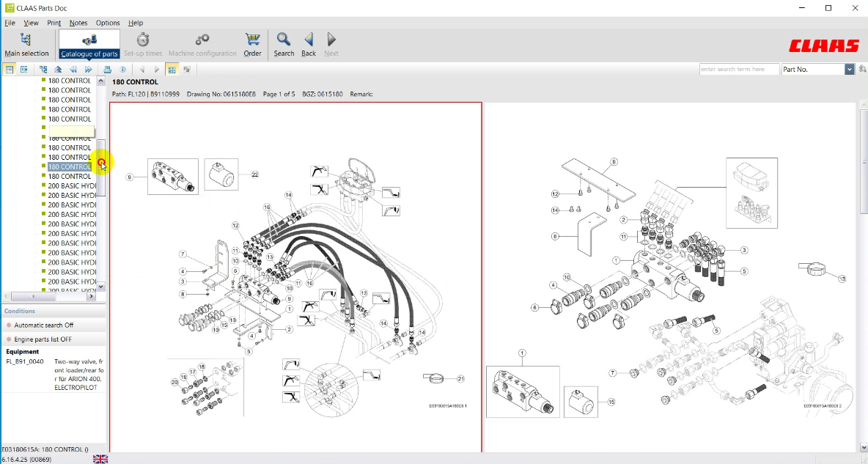Select the Catalogue of parts button
This screenshot has width=868, height=464.
pyautogui.click(x=89, y=44)
